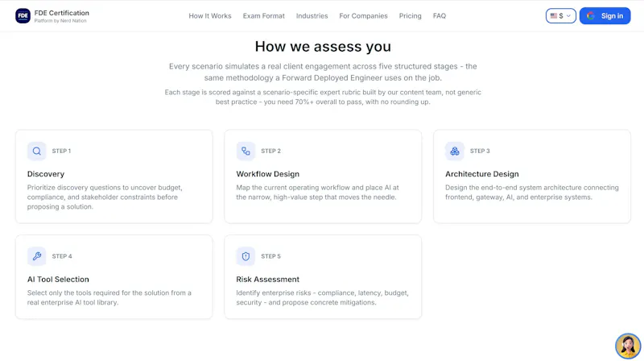
Task: Open the FAQ nav link
Action: (440, 15)
